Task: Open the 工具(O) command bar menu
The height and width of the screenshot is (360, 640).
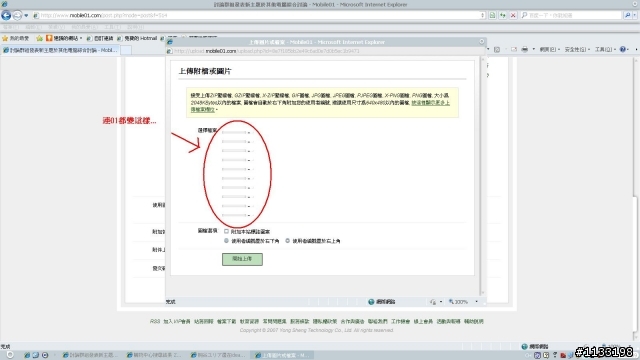Action: pos(605,49)
